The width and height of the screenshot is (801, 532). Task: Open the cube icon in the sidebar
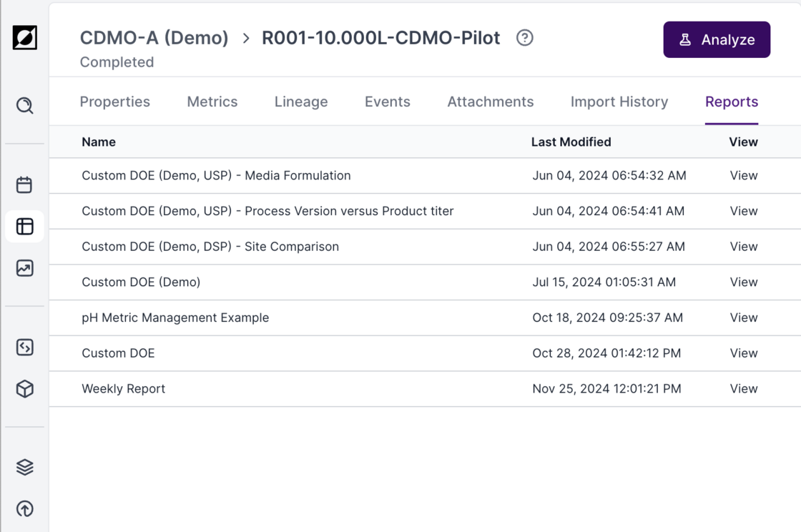(x=25, y=389)
